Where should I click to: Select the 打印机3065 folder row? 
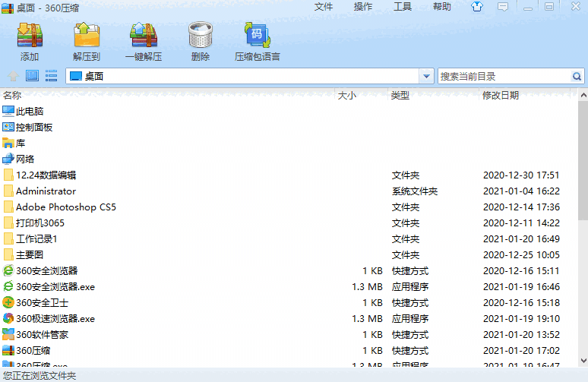pyautogui.click(x=289, y=223)
